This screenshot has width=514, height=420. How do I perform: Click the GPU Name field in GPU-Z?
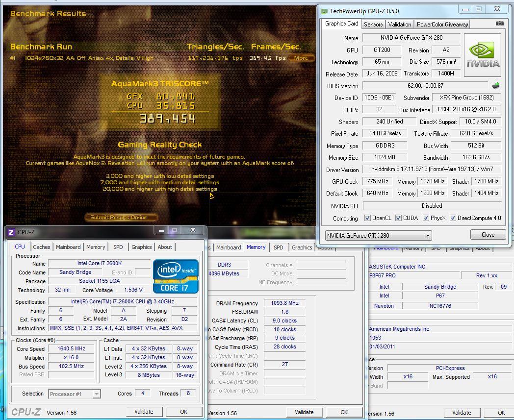[x=411, y=38]
